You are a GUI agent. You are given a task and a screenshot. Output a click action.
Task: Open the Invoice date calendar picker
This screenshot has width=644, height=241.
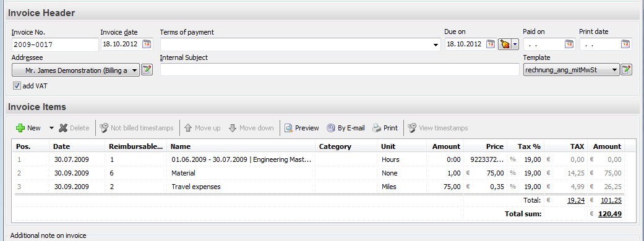pos(147,44)
